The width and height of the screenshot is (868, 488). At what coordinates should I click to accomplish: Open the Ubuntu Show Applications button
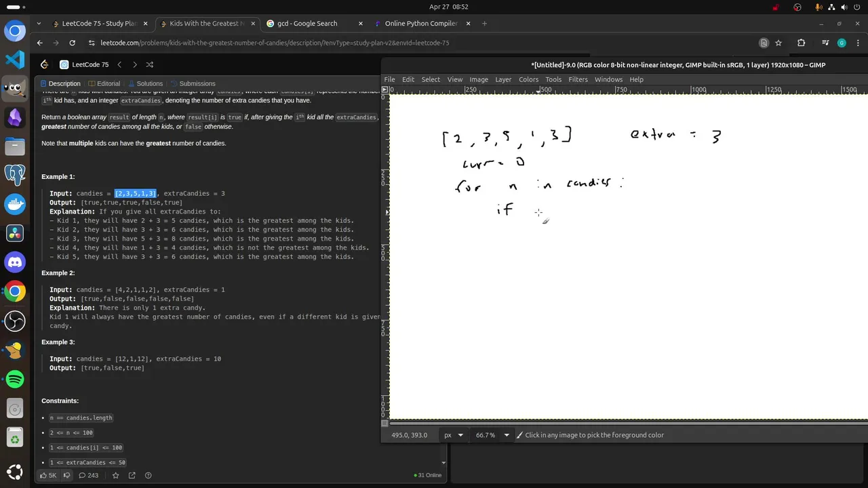[15, 473]
